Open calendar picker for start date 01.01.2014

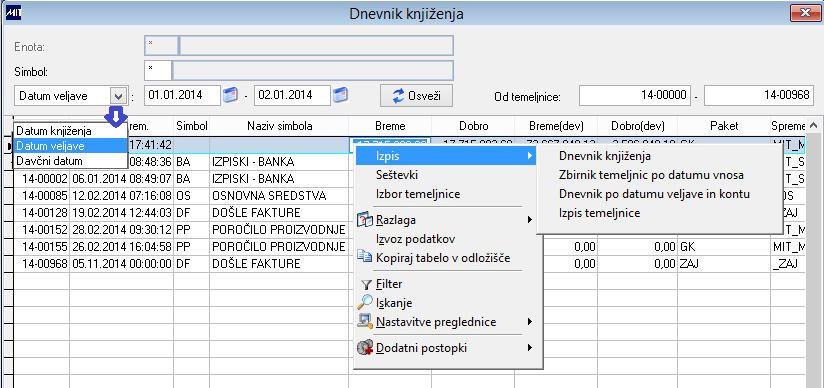[230, 95]
